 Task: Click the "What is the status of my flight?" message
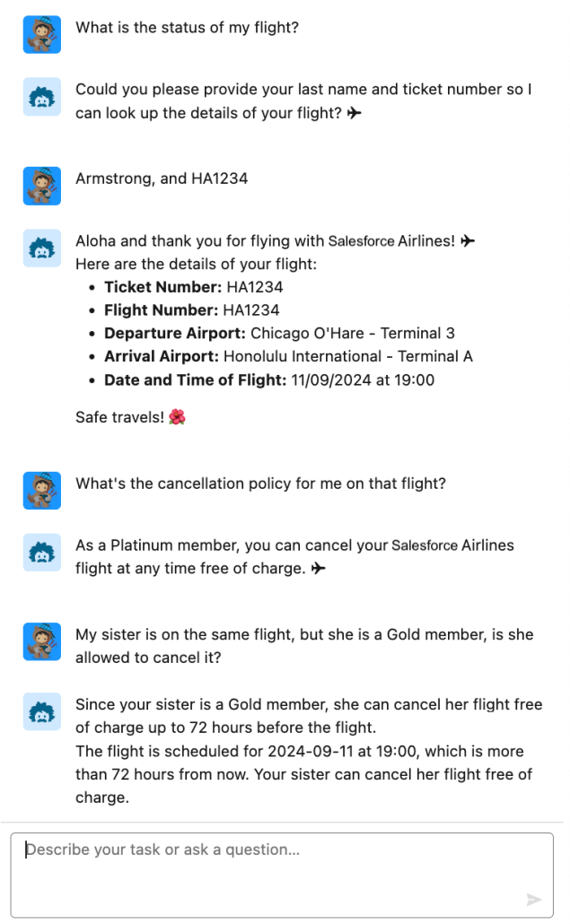(x=187, y=27)
